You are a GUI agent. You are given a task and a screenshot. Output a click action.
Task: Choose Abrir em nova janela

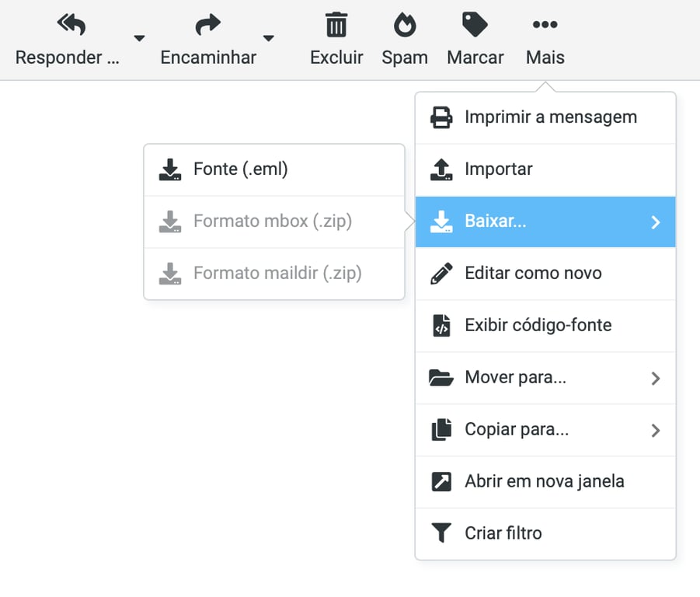[545, 482]
